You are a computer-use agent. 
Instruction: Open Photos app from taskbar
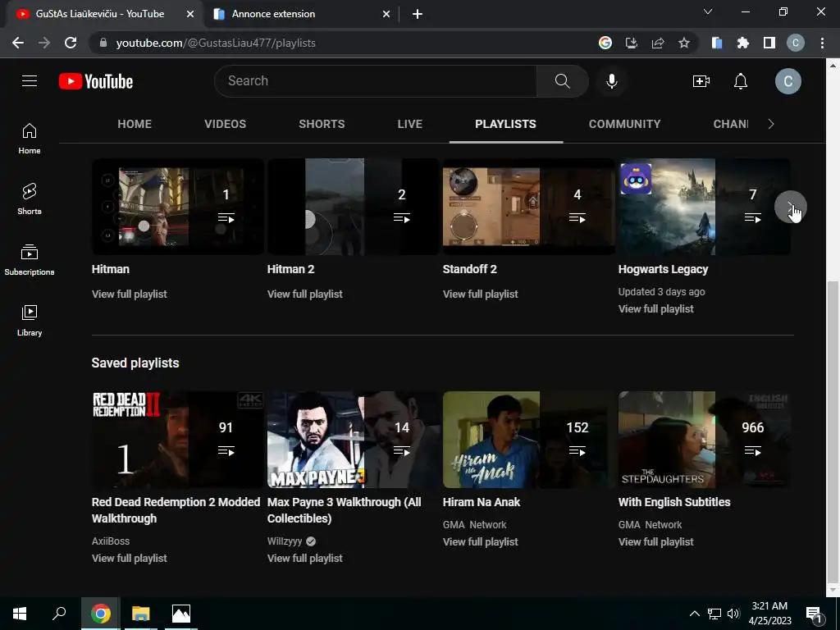click(x=181, y=614)
